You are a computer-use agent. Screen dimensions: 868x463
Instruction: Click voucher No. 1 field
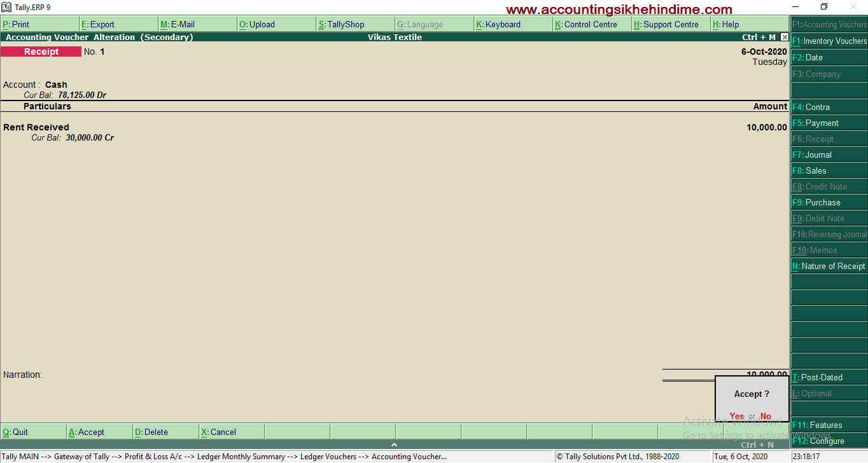[x=94, y=52]
